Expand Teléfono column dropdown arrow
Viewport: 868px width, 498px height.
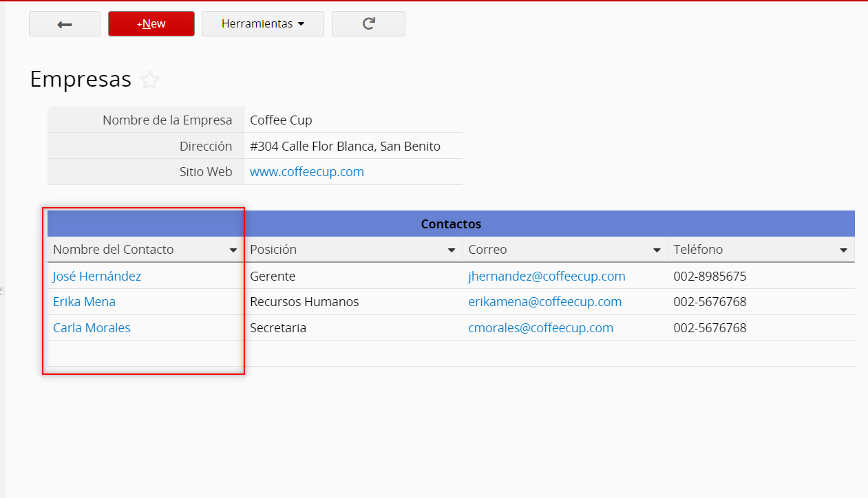coord(843,250)
